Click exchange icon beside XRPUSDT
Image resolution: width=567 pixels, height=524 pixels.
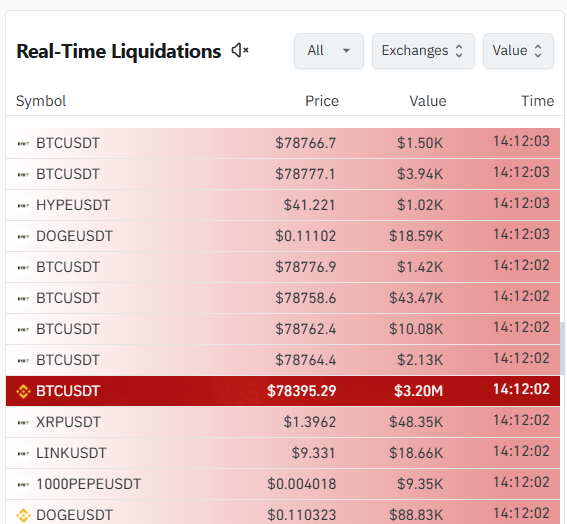pos(24,423)
